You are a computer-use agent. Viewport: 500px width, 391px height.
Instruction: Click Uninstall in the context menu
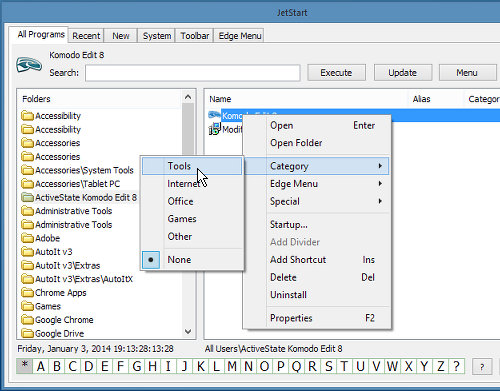point(317,295)
